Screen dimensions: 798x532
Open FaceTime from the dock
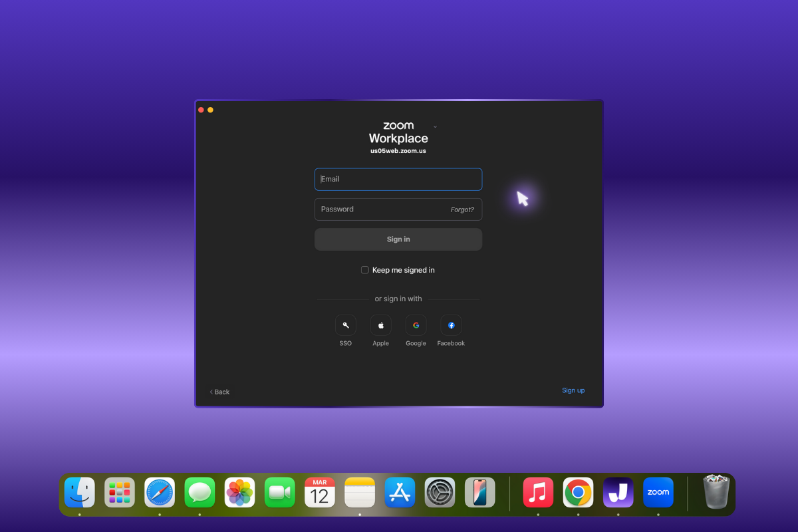(280, 493)
